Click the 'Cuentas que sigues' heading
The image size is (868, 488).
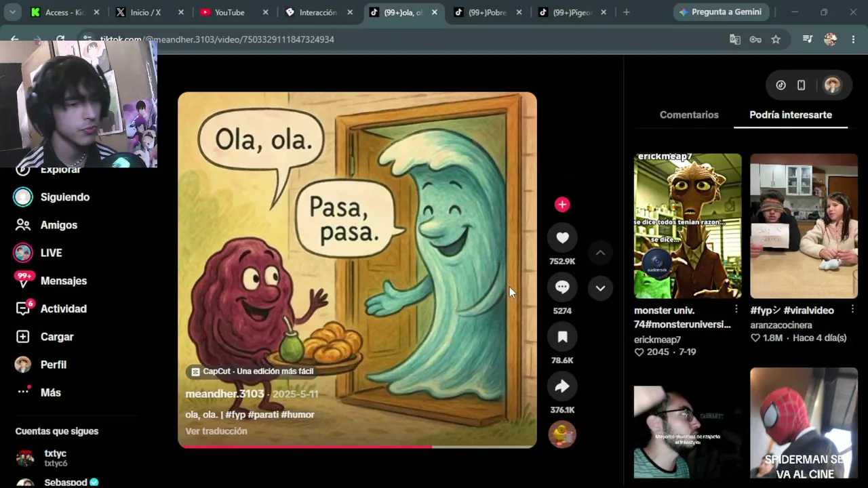(x=57, y=431)
